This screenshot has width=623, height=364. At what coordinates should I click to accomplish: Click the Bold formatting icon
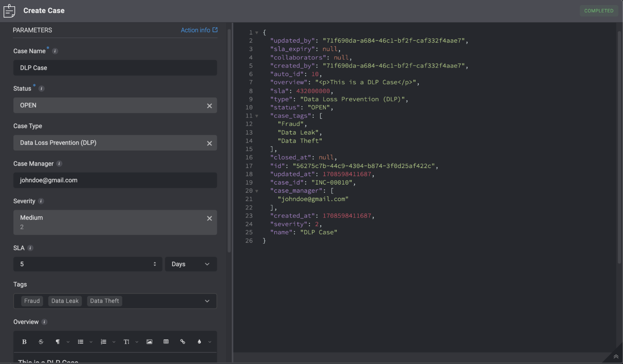(x=24, y=342)
